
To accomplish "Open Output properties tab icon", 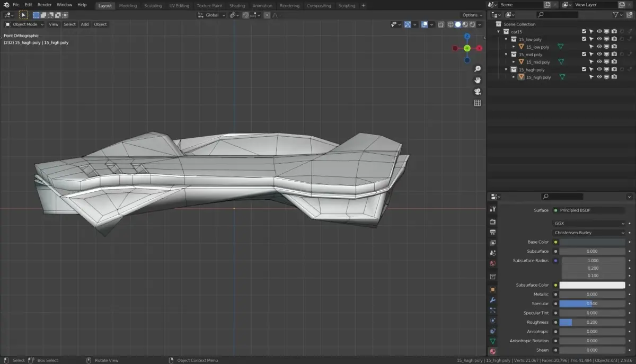I will coord(493,233).
